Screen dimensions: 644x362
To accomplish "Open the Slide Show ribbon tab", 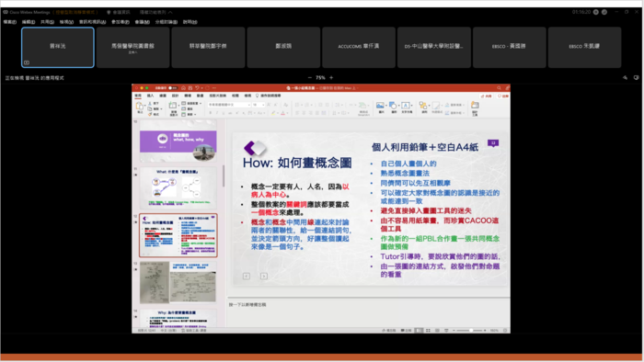I will pos(218,96).
